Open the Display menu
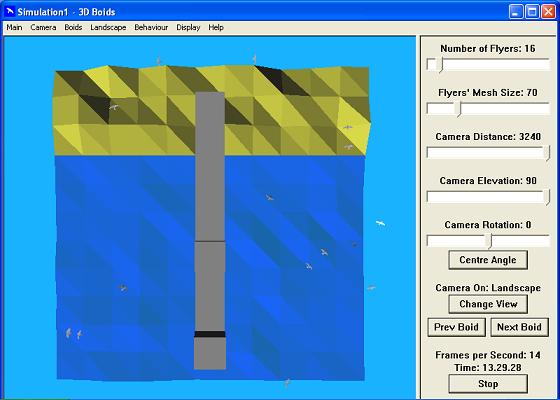The width and height of the screenshot is (560, 400). pyautogui.click(x=188, y=28)
